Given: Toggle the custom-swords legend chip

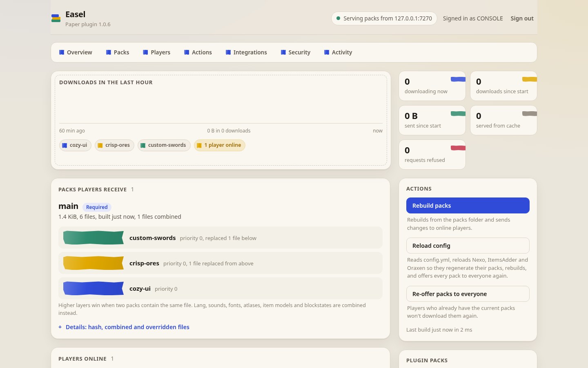Looking at the screenshot, I should [x=164, y=145].
